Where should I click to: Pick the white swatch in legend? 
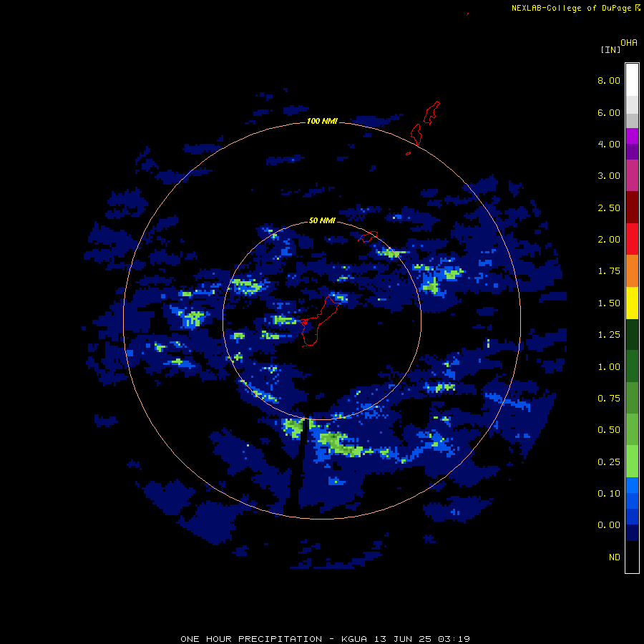632,80
